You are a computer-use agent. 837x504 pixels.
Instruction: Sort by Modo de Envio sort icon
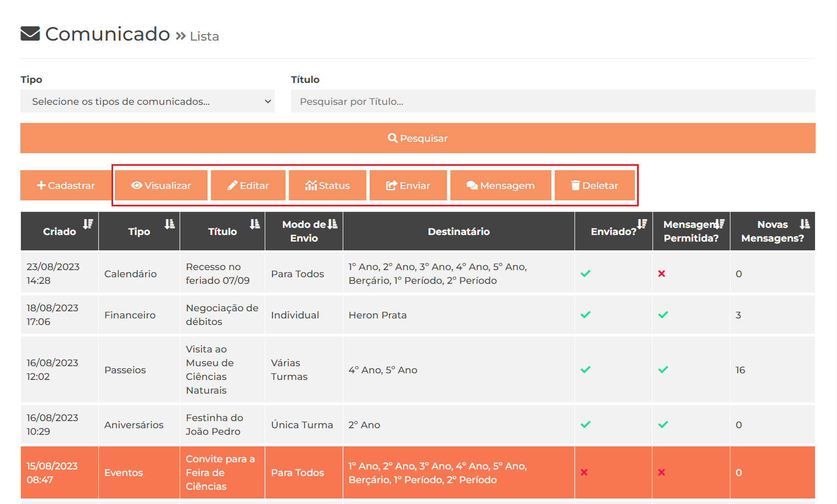tap(332, 224)
